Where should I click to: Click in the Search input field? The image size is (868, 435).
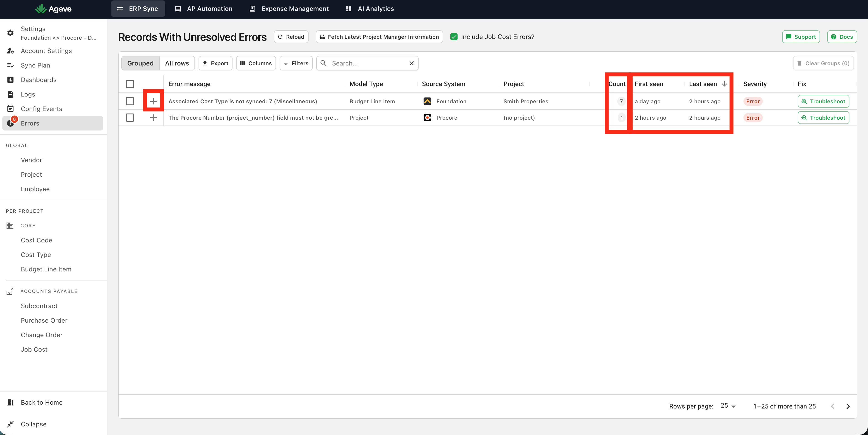click(367, 63)
